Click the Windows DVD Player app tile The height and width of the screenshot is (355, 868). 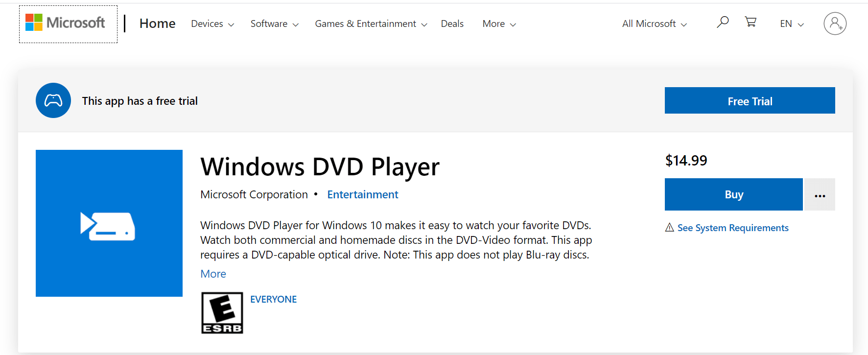tap(109, 223)
